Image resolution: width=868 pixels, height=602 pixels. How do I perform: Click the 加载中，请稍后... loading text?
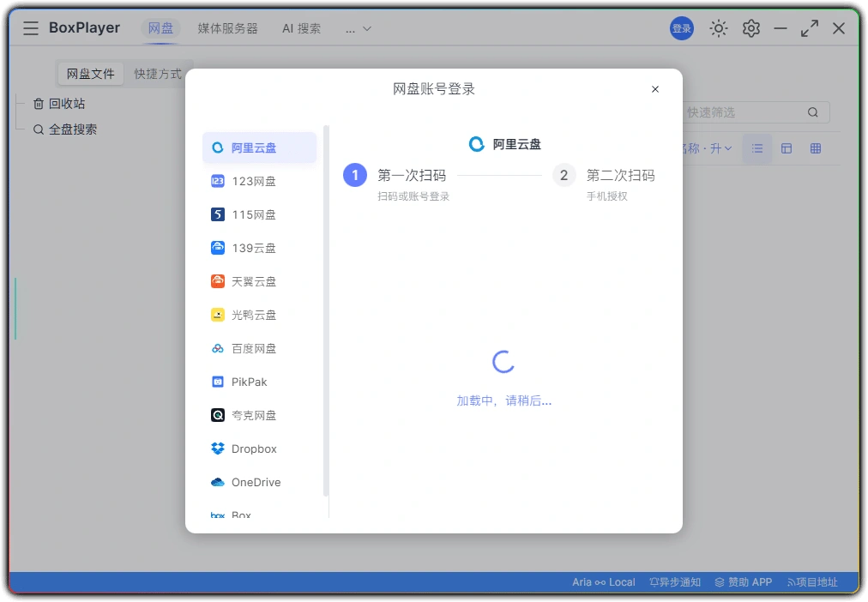coord(503,400)
